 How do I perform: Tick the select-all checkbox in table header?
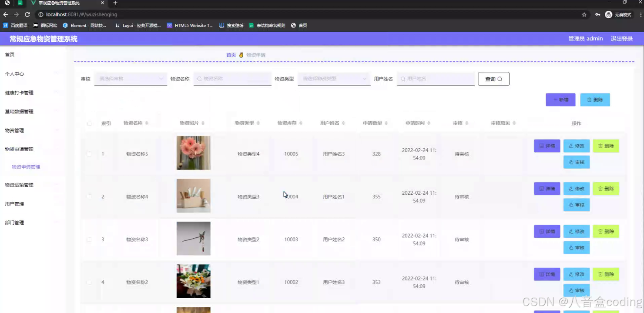pos(90,123)
